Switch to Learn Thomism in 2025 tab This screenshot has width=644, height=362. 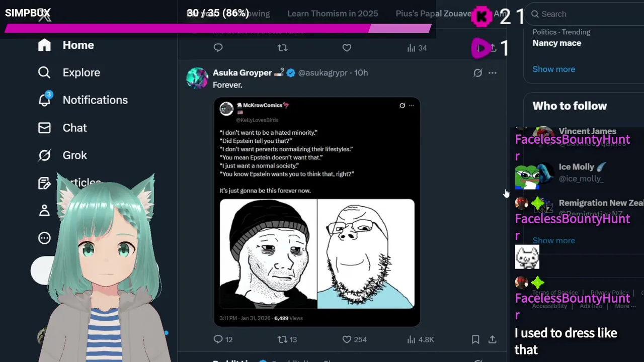333,14
